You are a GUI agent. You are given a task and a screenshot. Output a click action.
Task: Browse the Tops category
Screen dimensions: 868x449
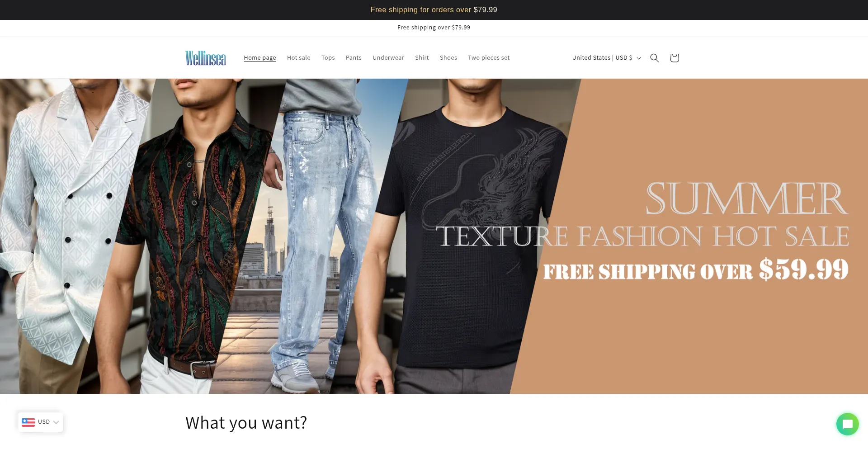(x=328, y=58)
